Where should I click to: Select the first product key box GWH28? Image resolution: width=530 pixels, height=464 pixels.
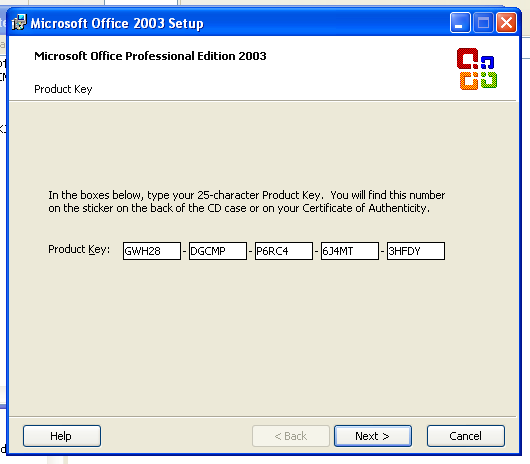(x=152, y=251)
